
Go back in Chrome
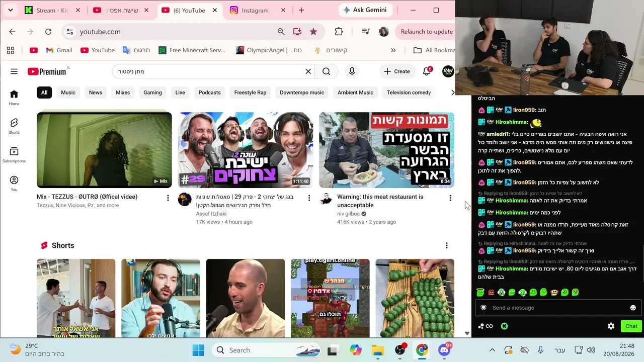point(12,32)
